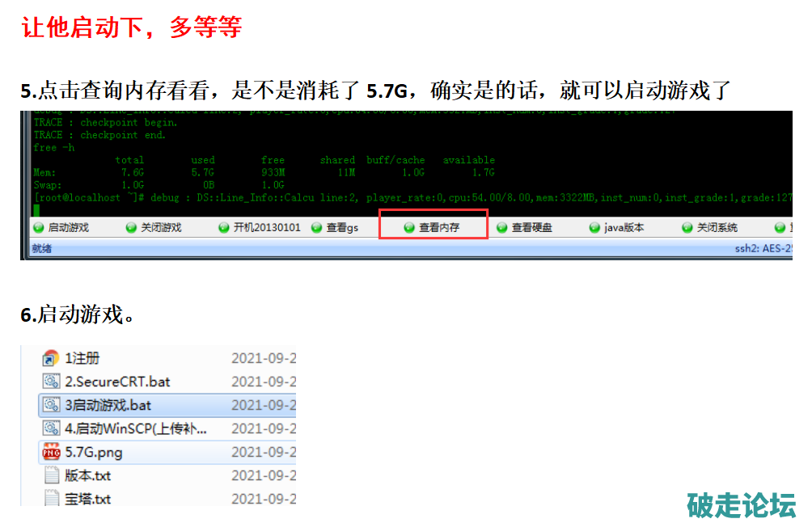Viewport: 812px width, 523px height.
Task: Click the red PNG icon of 5.7G.png
Action: click(x=51, y=452)
